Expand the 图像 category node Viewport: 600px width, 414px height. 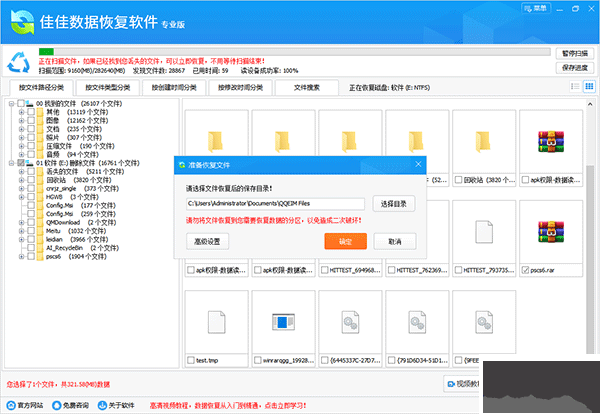[x=22, y=120]
